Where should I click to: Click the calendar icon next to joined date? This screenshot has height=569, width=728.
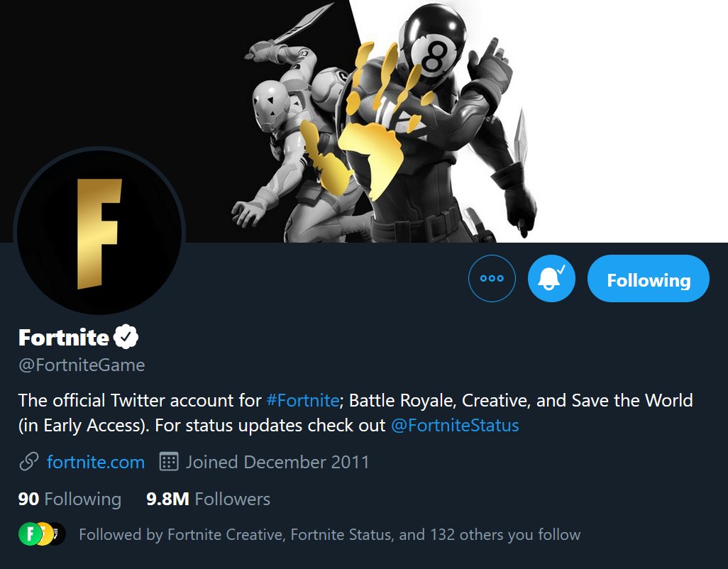point(167,462)
